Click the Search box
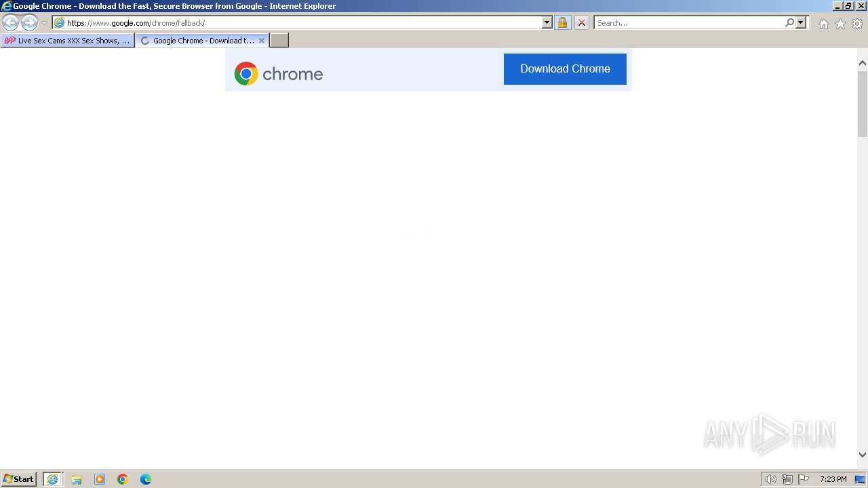The height and width of the screenshot is (488, 868). [689, 22]
